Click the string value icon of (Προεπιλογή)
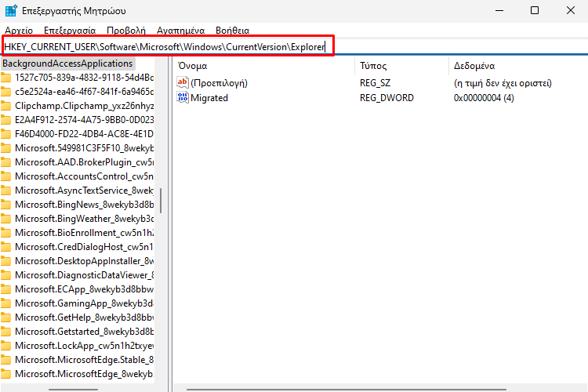Image resolution: width=588 pixels, height=392 pixels. pyautogui.click(x=183, y=82)
